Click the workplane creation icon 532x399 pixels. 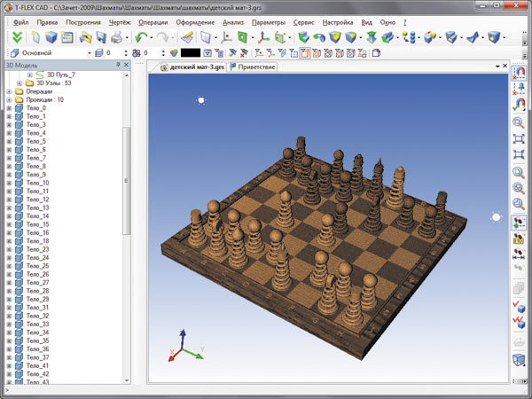(x=206, y=37)
